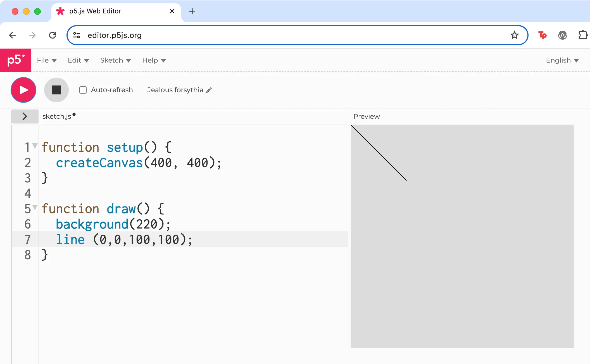The image size is (590, 364).
Task: View site information icon in address bar
Action: (x=77, y=35)
